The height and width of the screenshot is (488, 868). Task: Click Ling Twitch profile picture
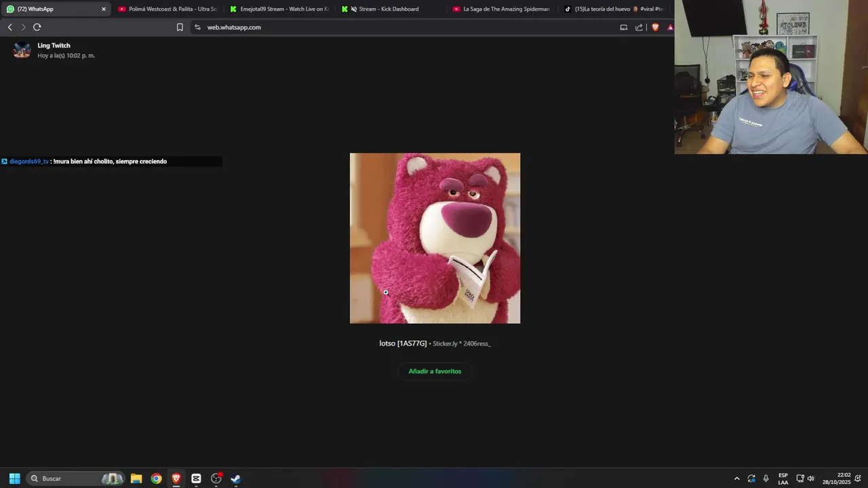[22, 50]
